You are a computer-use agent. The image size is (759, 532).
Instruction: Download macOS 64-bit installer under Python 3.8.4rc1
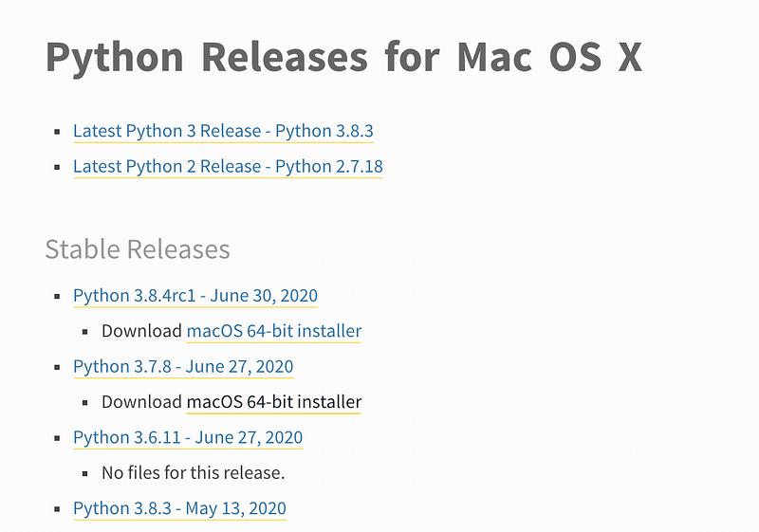click(x=273, y=331)
